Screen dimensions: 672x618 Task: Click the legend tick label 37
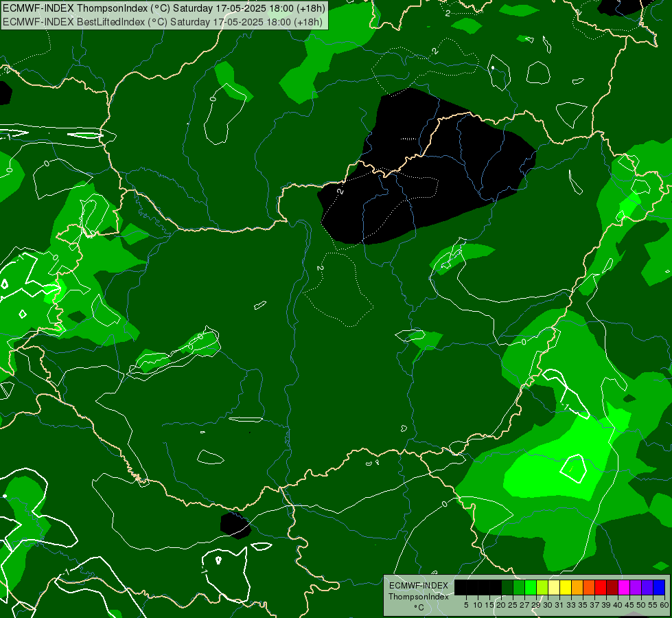click(595, 605)
